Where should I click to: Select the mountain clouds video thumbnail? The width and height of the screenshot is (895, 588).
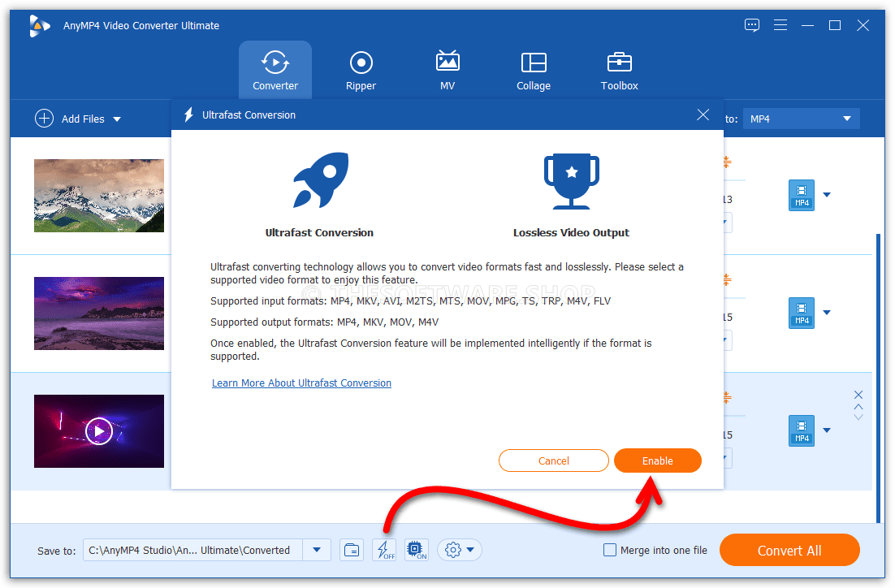click(99, 196)
